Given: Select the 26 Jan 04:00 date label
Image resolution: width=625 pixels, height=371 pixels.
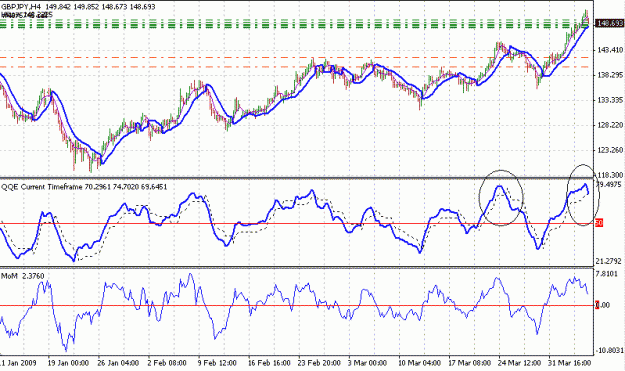Looking at the screenshot, I should (118, 363).
